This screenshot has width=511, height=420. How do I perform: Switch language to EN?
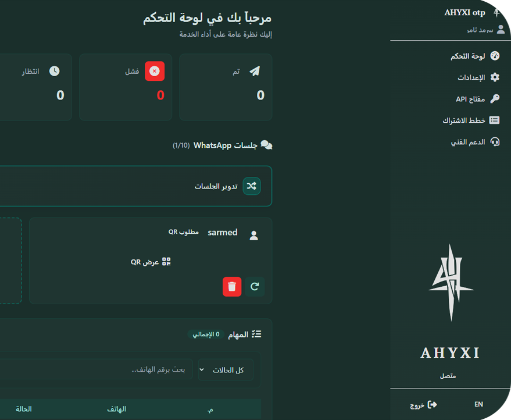pos(478,404)
